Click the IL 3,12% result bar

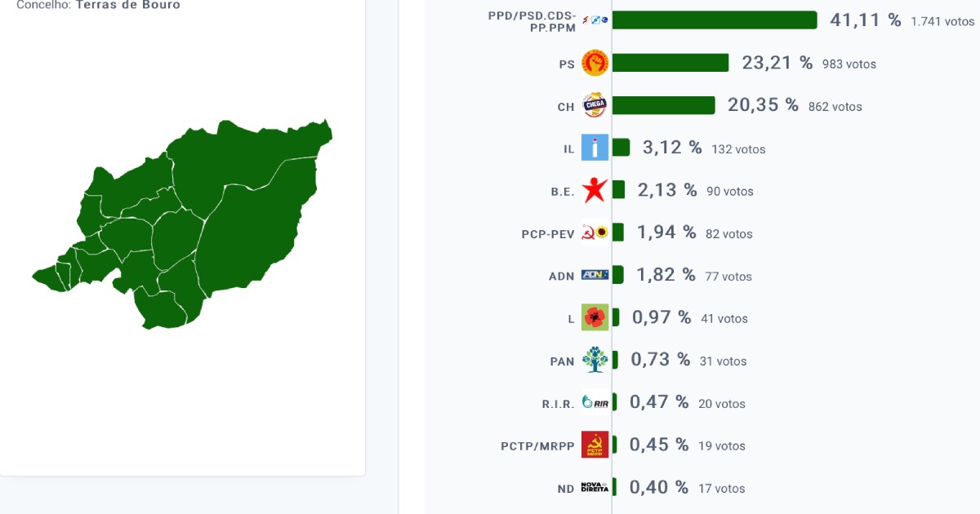[621, 148]
